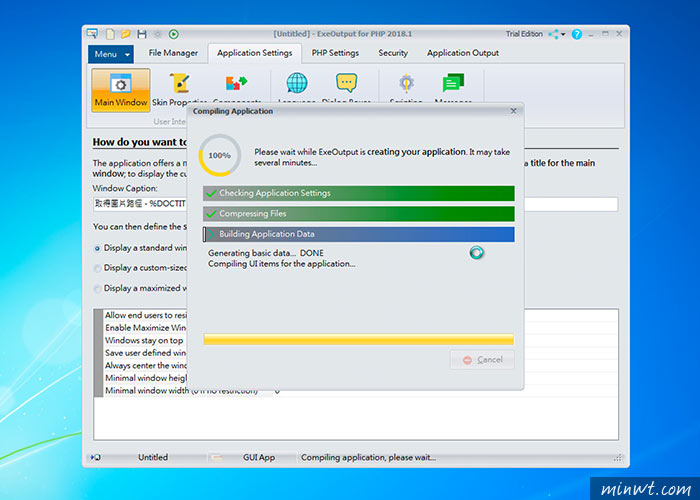The height and width of the screenshot is (500, 700).
Task: Click the greyed-out gear icon in title bar
Action: pos(158,34)
